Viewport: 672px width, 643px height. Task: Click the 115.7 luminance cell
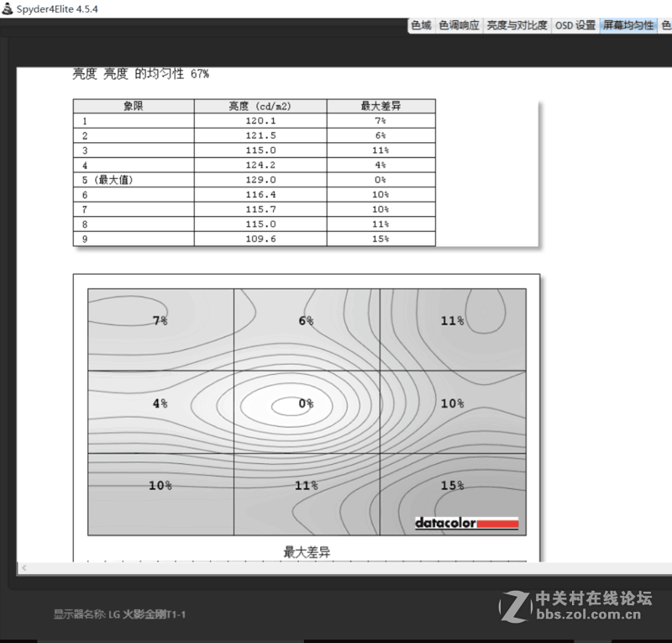point(260,209)
